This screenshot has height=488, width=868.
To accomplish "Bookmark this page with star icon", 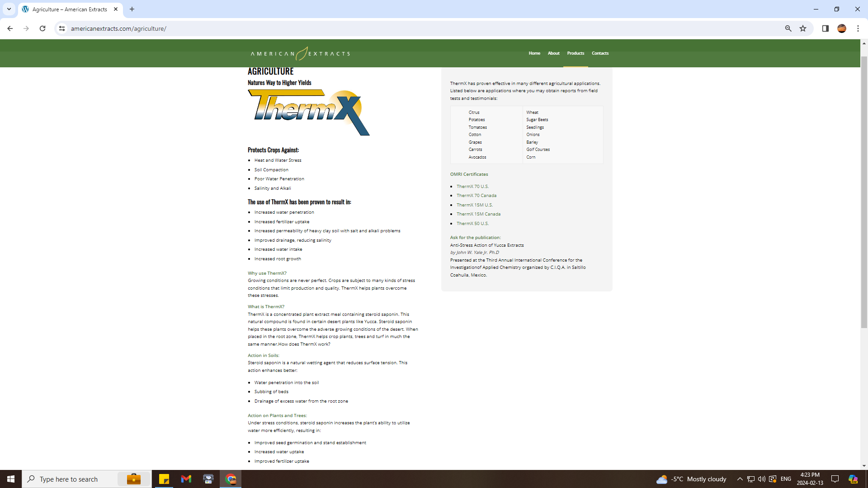I will (803, 28).
